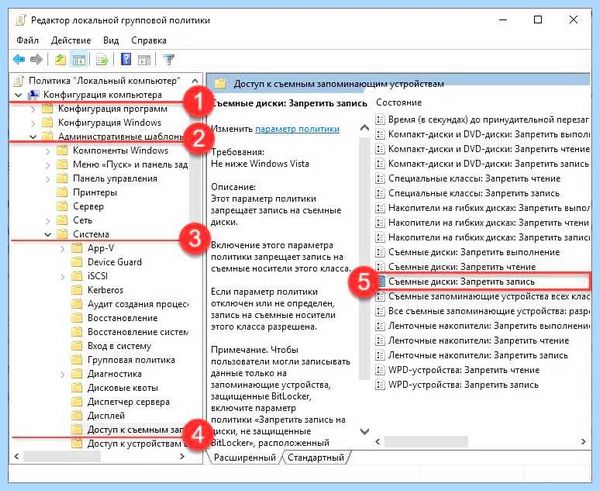Select Специальные классы: Запретить чтение
600x491 pixels.
[x=468, y=178]
